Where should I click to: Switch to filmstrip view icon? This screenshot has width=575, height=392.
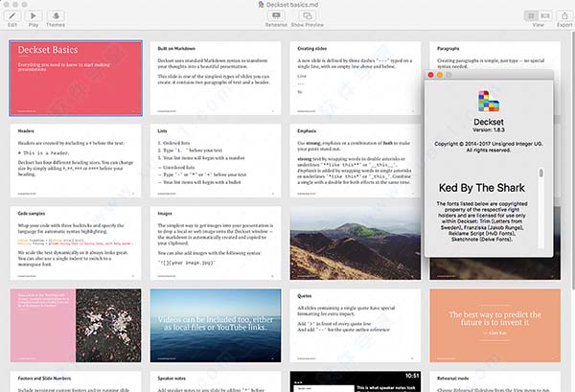(x=545, y=15)
